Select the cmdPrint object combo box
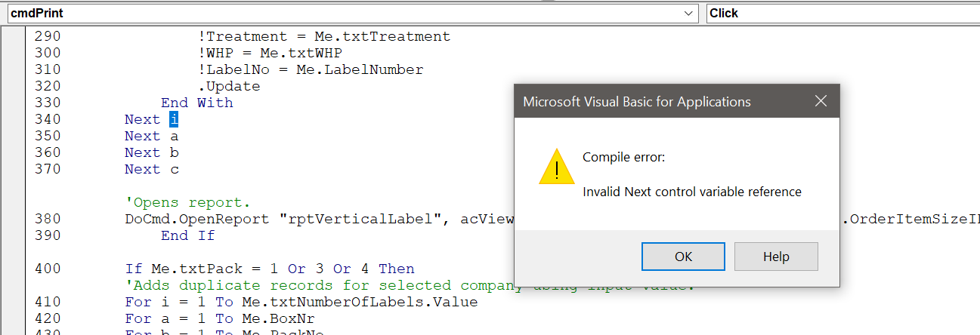Viewport: 980px width, 335px height. [353, 14]
